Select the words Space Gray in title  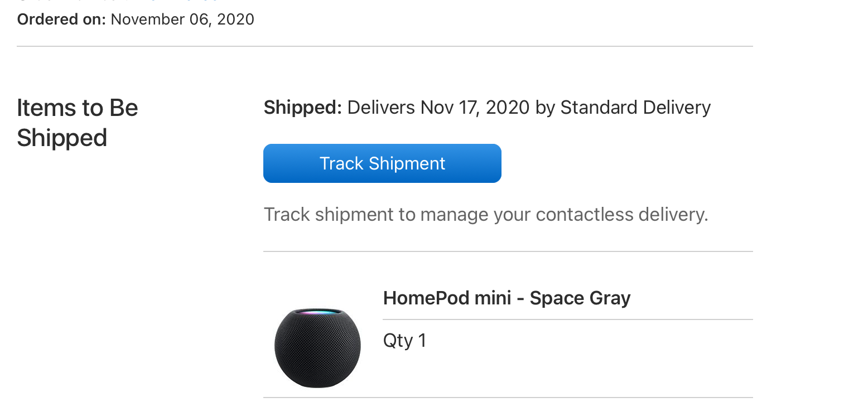[580, 298]
